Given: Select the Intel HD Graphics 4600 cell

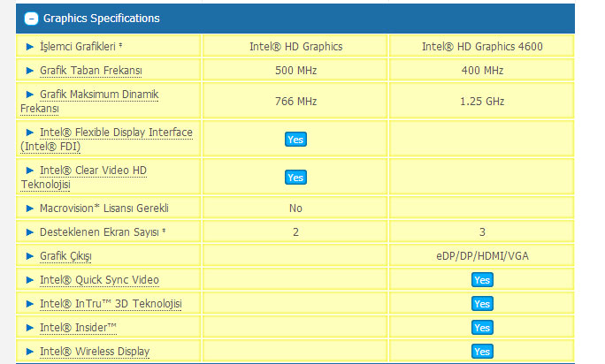Looking at the screenshot, I should pyautogui.click(x=482, y=47).
